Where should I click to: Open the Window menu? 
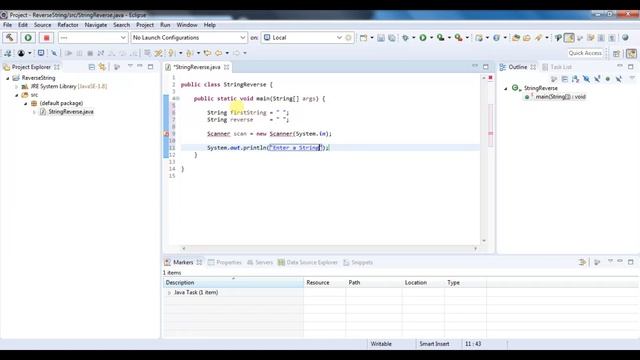tap(187, 25)
